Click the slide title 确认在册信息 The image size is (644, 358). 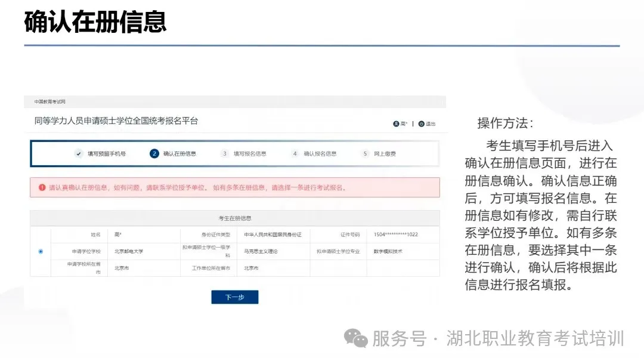pos(95,22)
